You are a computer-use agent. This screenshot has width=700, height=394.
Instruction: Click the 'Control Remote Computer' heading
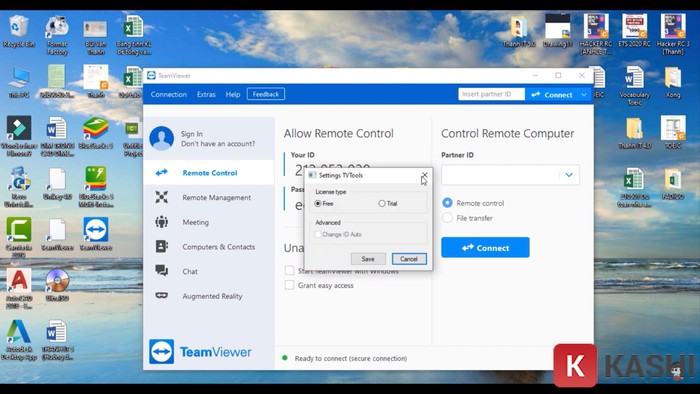508,133
